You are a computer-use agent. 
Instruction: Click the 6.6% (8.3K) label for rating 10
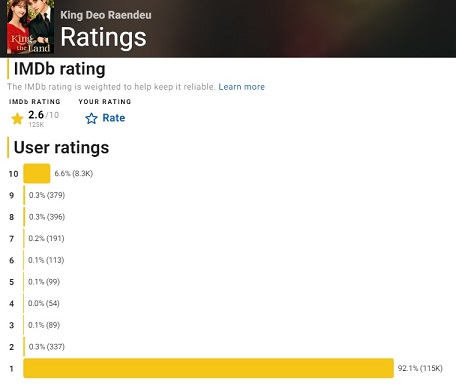click(74, 173)
